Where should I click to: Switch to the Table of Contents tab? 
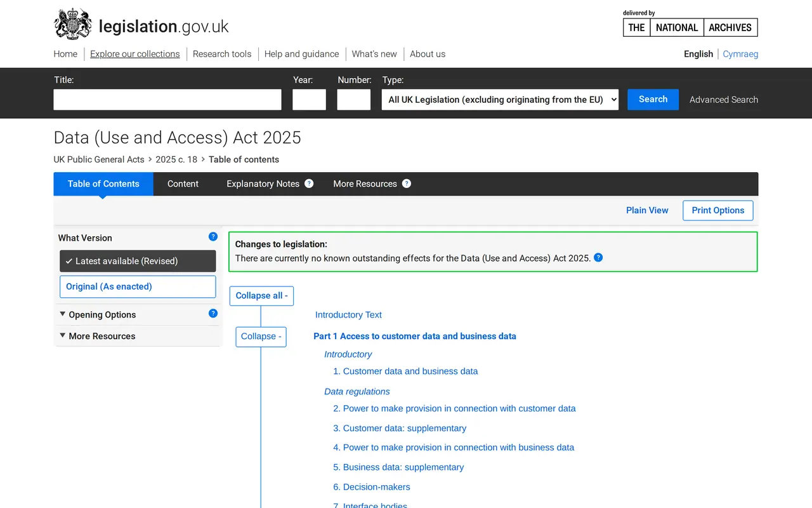103,184
